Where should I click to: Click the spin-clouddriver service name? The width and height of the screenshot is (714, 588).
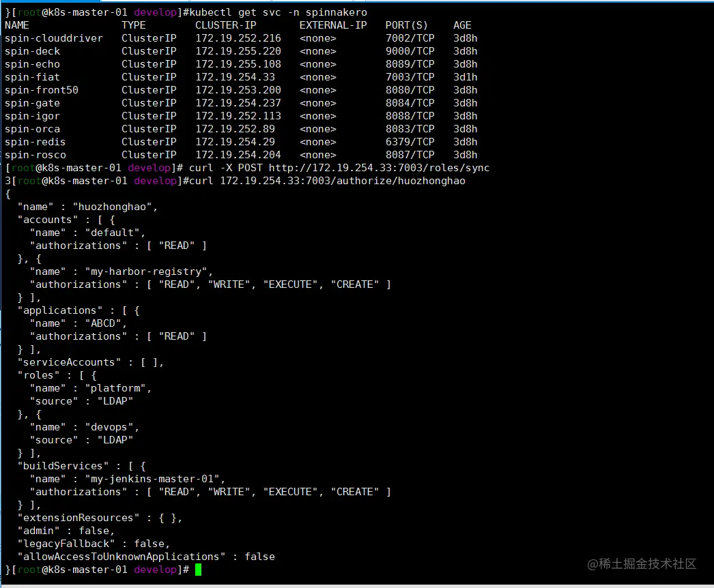coord(54,38)
